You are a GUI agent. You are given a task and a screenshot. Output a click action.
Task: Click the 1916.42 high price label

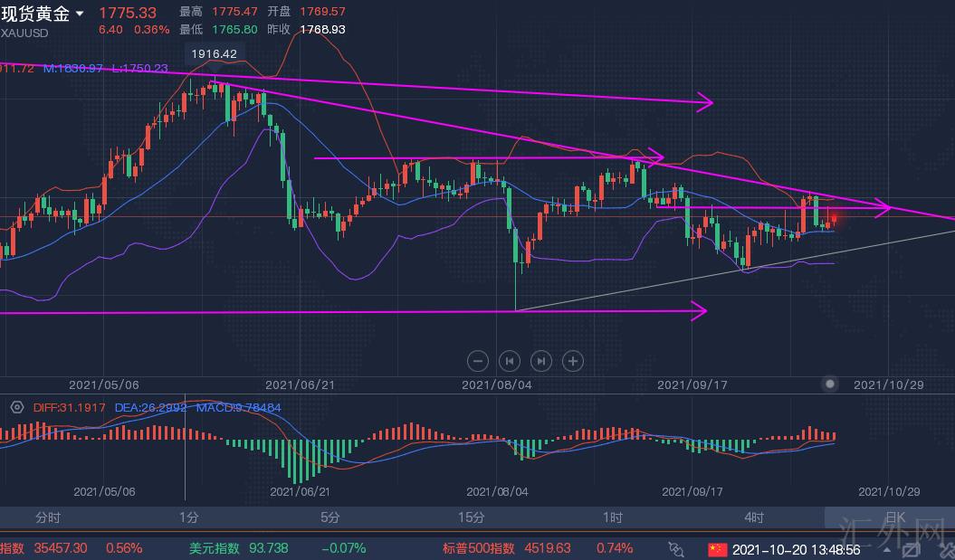click(x=214, y=54)
